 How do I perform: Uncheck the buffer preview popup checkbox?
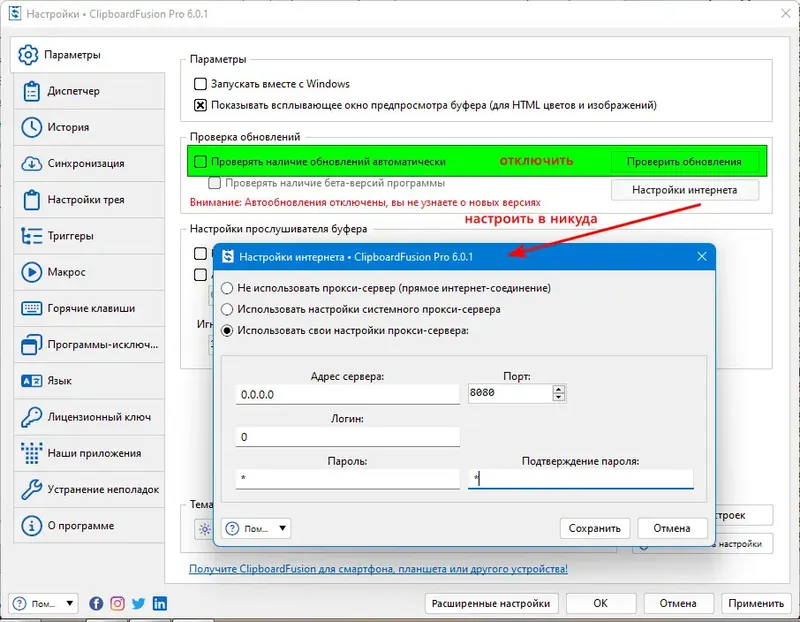201,105
